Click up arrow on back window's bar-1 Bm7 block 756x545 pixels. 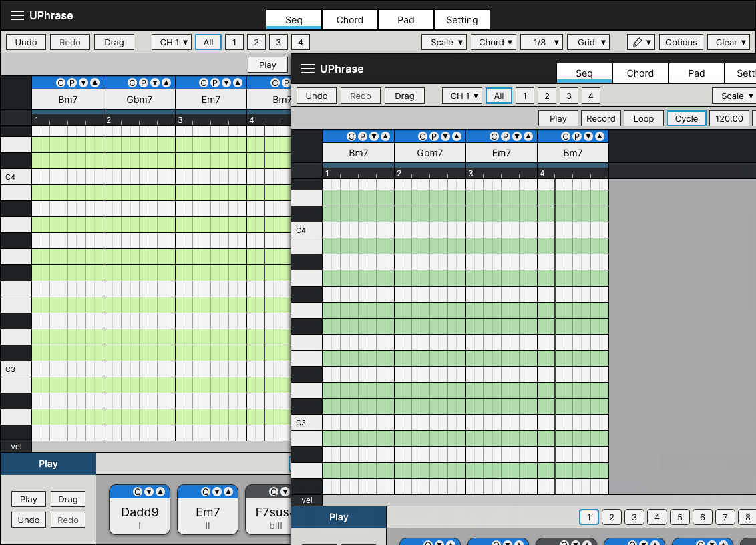pyautogui.click(x=95, y=83)
